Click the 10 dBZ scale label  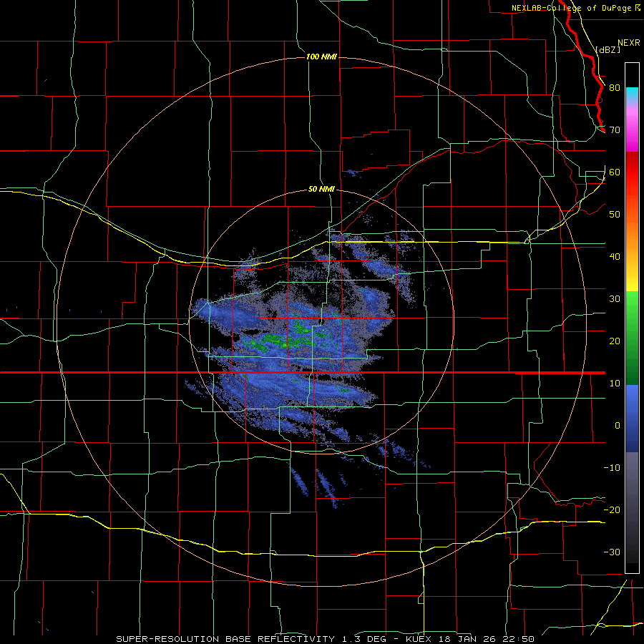(x=615, y=384)
